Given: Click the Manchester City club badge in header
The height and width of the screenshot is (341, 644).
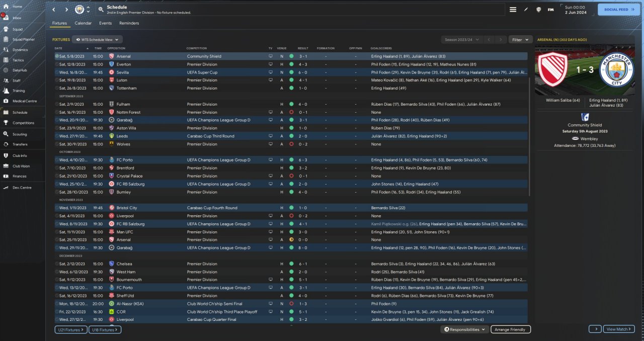Looking at the screenshot, I should pyautogui.click(x=79, y=10).
